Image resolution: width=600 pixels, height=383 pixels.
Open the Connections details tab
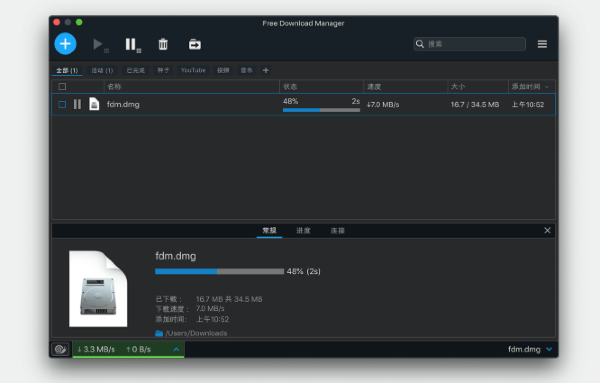(x=338, y=230)
